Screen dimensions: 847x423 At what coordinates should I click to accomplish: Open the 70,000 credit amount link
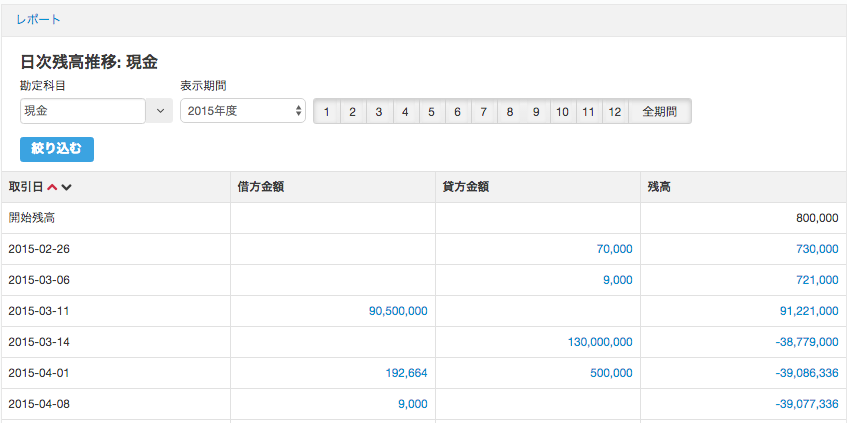click(x=615, y=249)
